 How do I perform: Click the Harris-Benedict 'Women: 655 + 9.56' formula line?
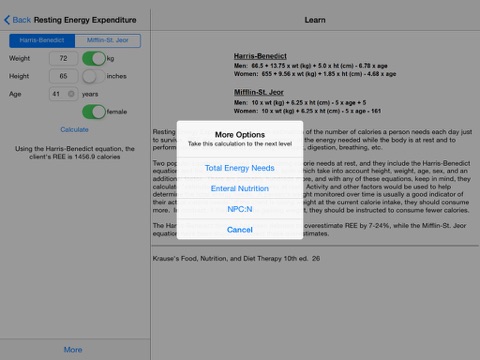click(x=315, y=74)
